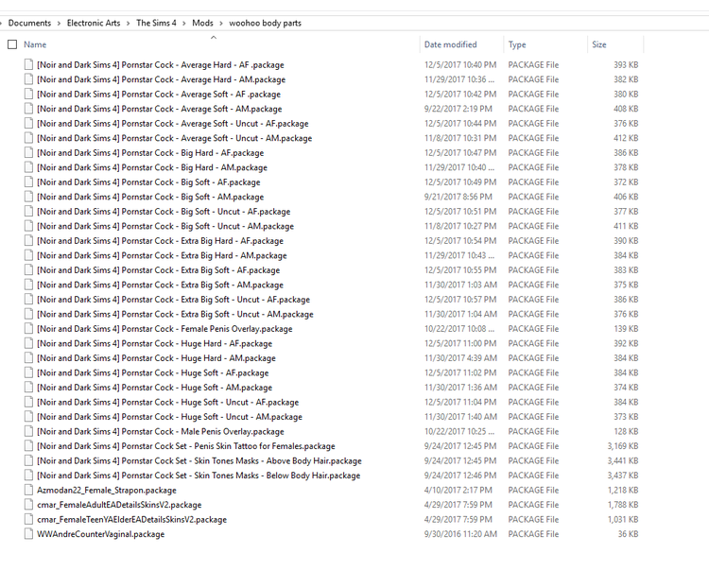Click the size value '3,169 KB'
The height and width of the screenshot is (588, 709).
[623, 446]
